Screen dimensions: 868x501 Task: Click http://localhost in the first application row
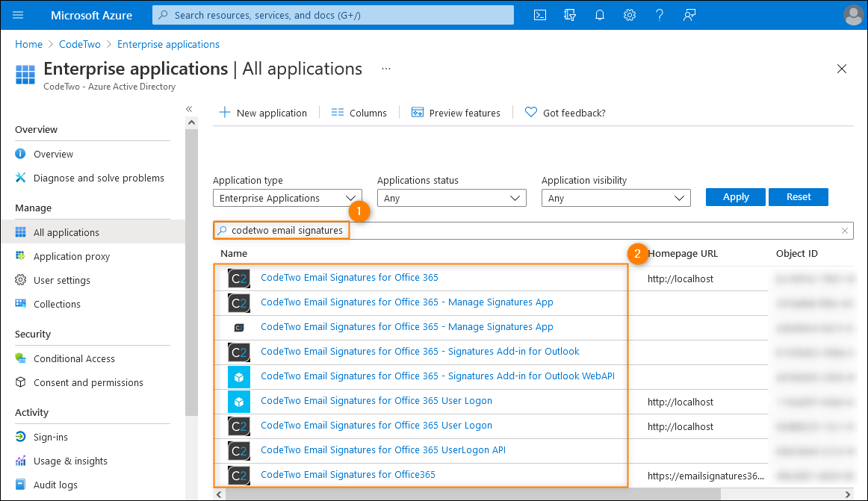click(x=681, y=279)
